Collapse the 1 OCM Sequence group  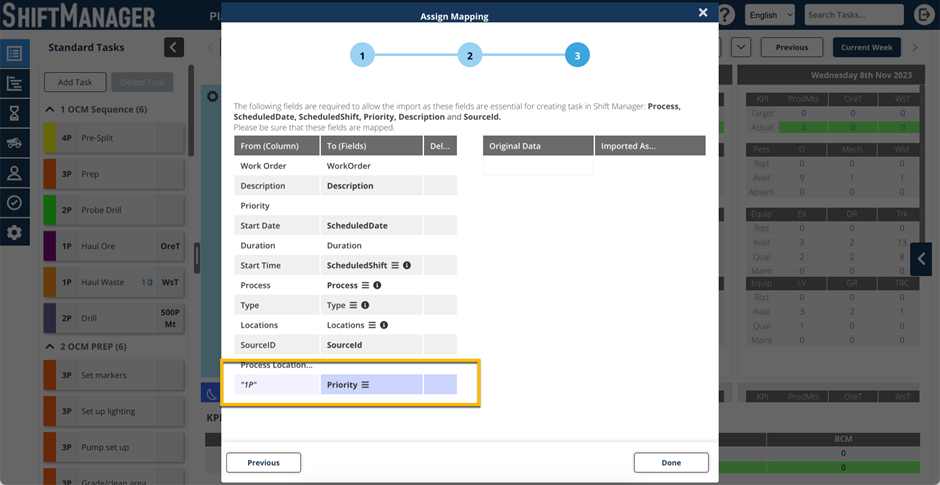[x=50, y=110]
